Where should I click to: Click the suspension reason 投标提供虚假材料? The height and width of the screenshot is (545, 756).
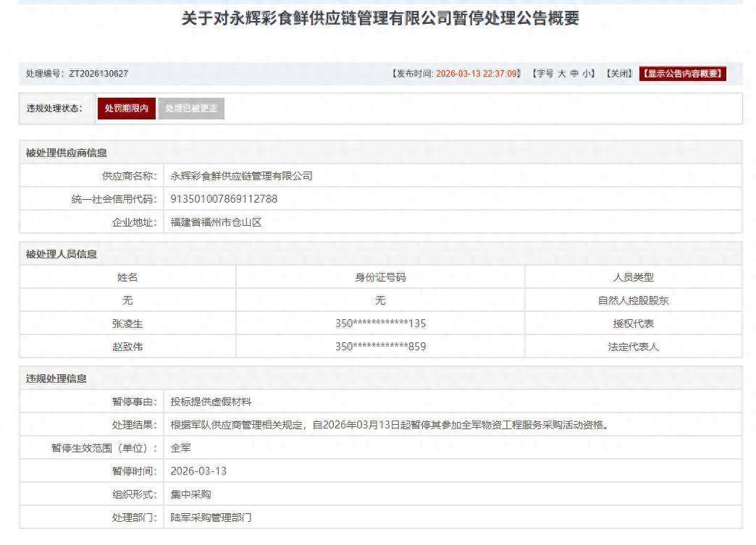click(211, 402)
